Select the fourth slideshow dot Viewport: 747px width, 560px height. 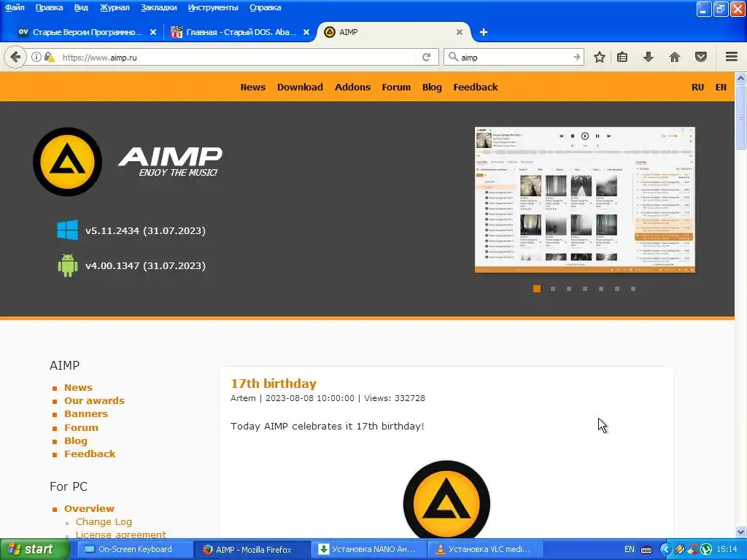point(585,289)
